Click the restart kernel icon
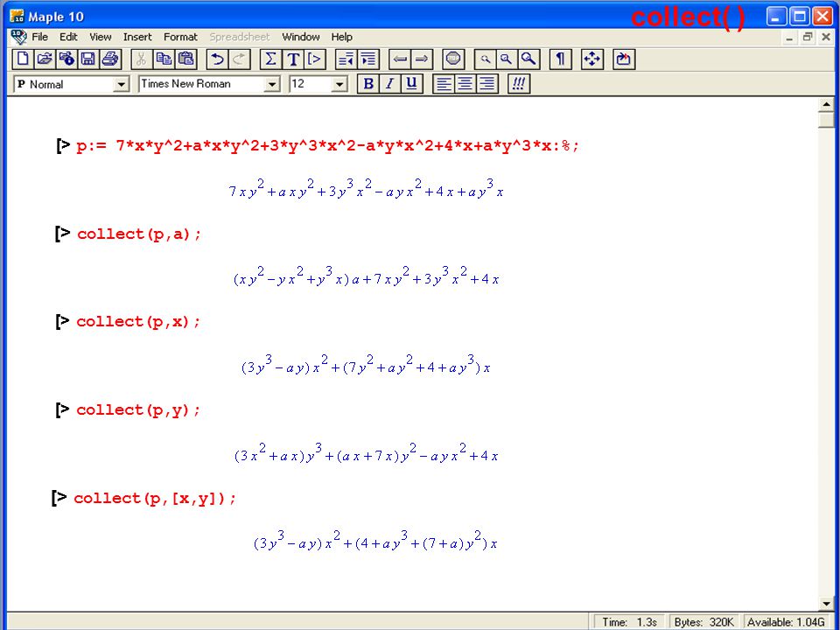Screen dimensions: 840x630 point(624,59)
